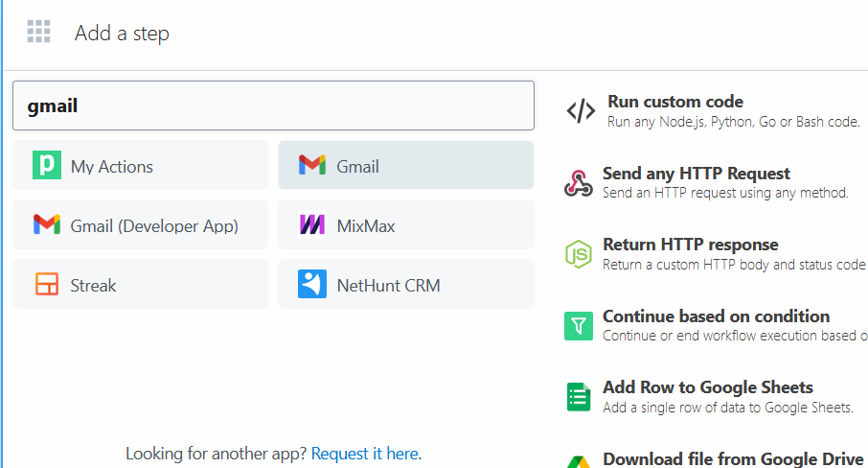Click the Node.js Return HTTP response icon
Viewport: 868px width, 468px height.
[x=579, y=254]
